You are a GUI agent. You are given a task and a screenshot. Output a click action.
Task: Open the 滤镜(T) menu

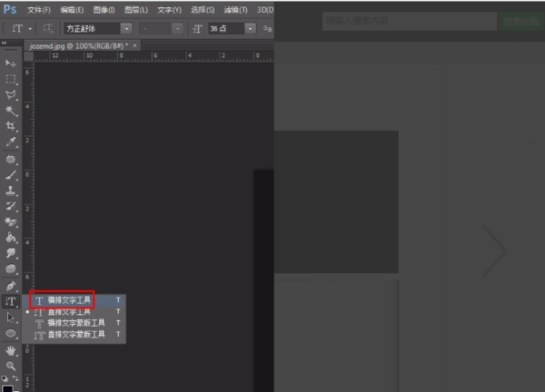coord(235,10)
